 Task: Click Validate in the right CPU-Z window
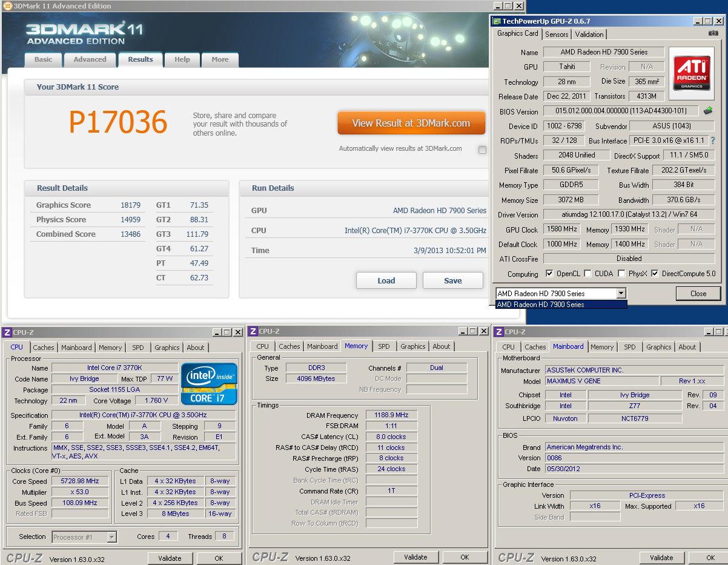[661, 558]
